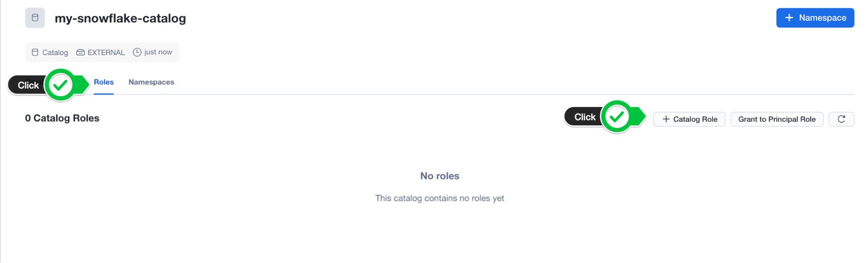868x263 pixels.
Task: Click the black Click label beside Roles
Action: click(29, 85)
